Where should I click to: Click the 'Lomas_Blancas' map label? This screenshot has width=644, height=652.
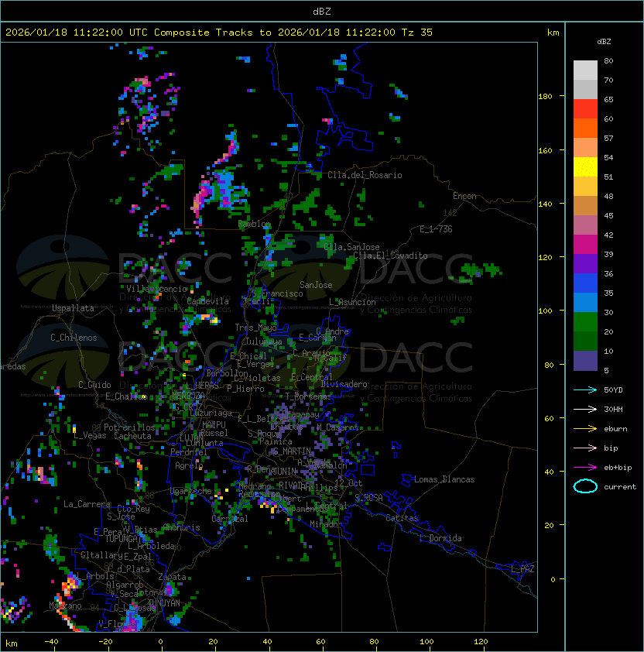[444, 479]
